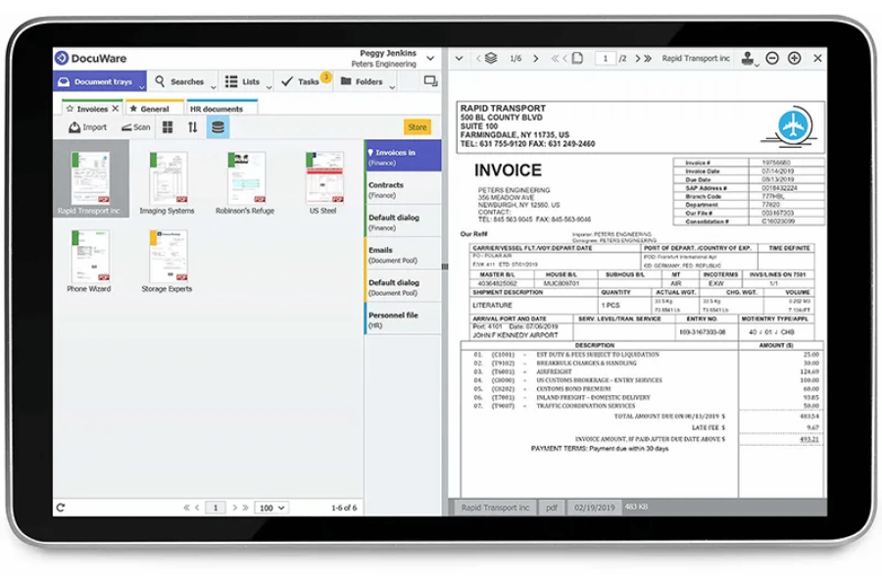882x588 pixels.
Task: Choose Default dialog (Finance) entry
Action: pyautogui.click(x=403, y=221)
